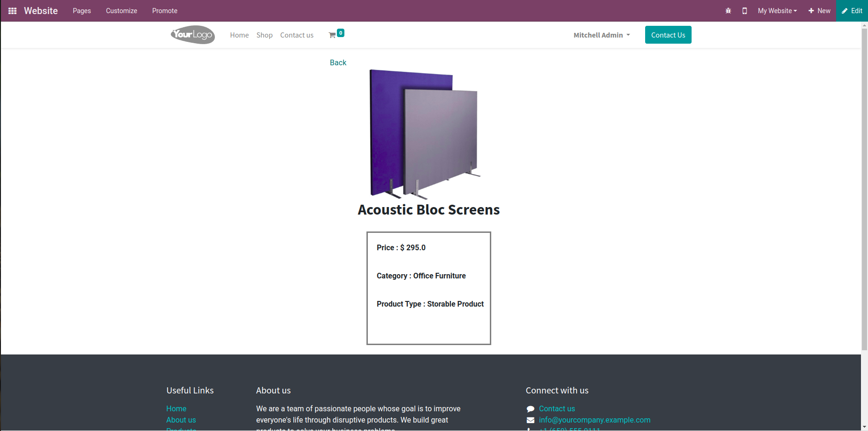Toggle the mobile preview phone icon

pos(745,11)
